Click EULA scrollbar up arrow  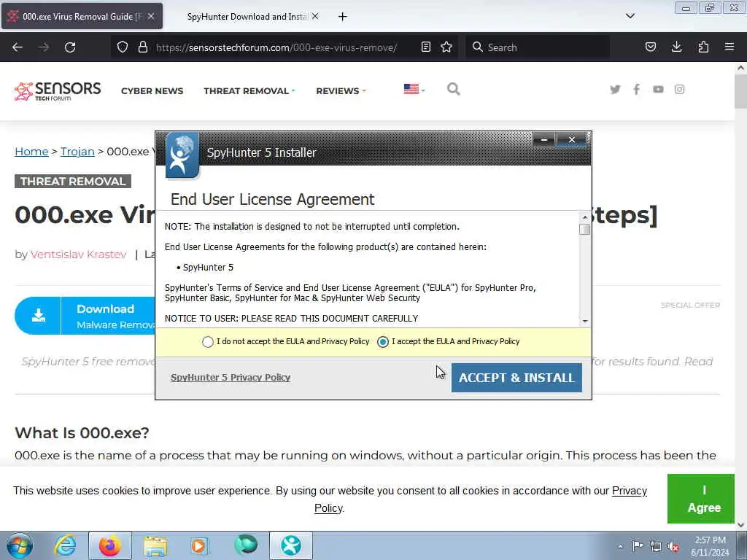585,217
